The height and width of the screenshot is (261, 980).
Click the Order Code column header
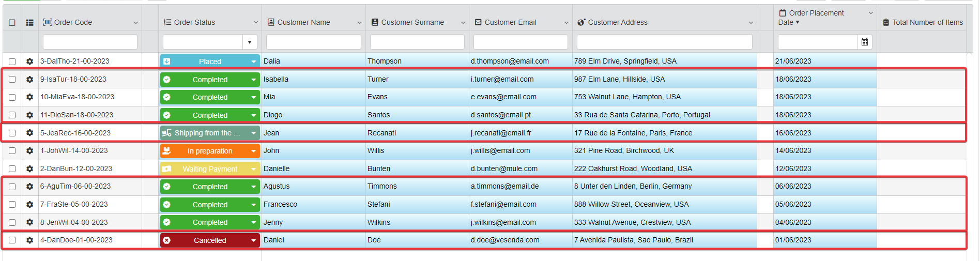pos(73,23)
